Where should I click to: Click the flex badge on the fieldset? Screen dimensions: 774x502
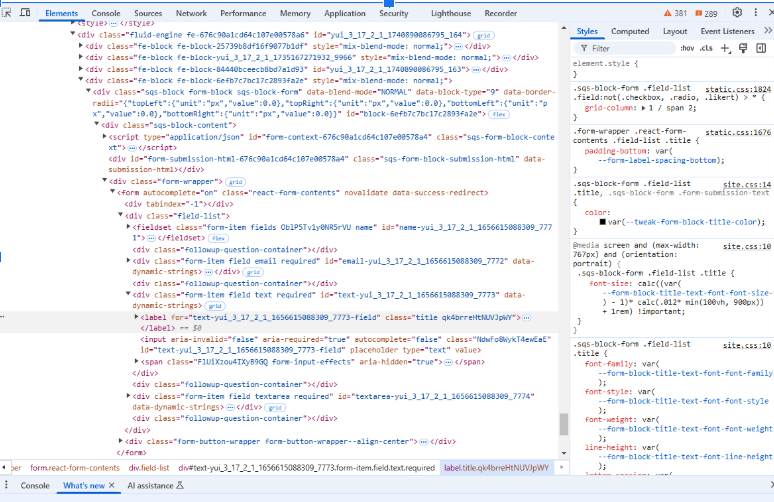218,238
